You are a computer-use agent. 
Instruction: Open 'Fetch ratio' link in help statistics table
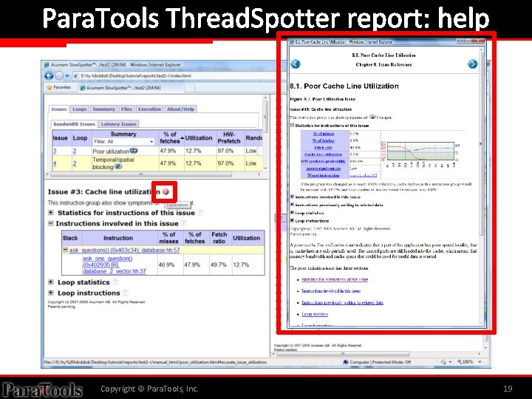pyautogui.click(x=324, y=148)
